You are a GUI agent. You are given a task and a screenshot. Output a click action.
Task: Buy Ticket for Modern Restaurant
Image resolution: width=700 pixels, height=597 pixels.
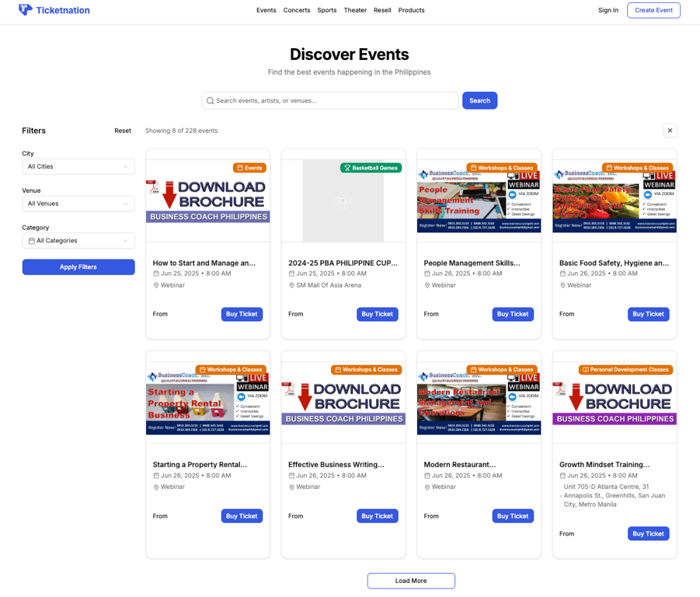513,516
